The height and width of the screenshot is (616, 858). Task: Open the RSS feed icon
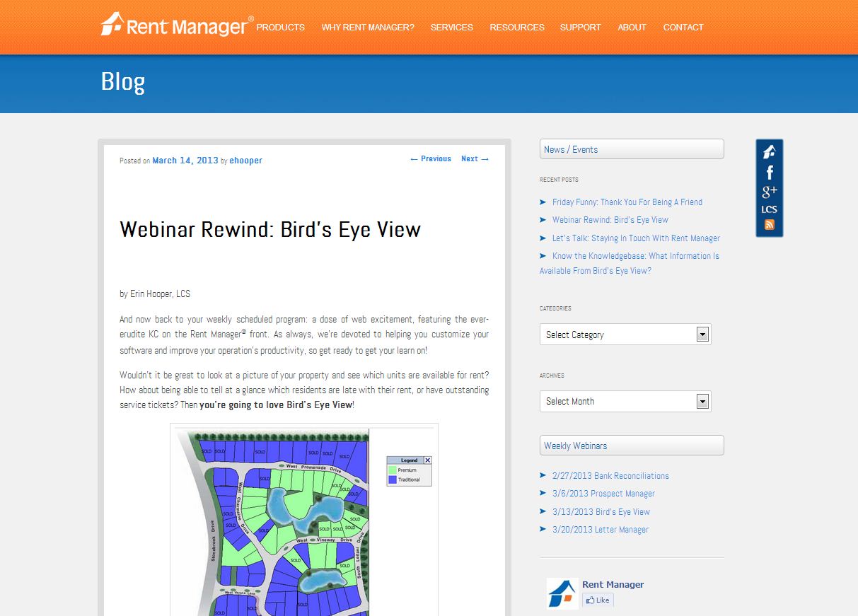click(770, 225)
